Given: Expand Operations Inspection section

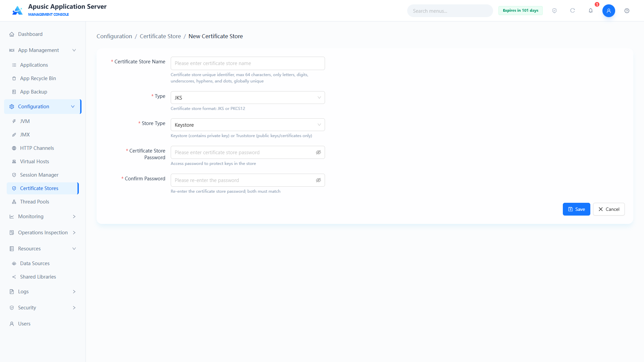Looking at the screenshot, I should coord(43,233).
